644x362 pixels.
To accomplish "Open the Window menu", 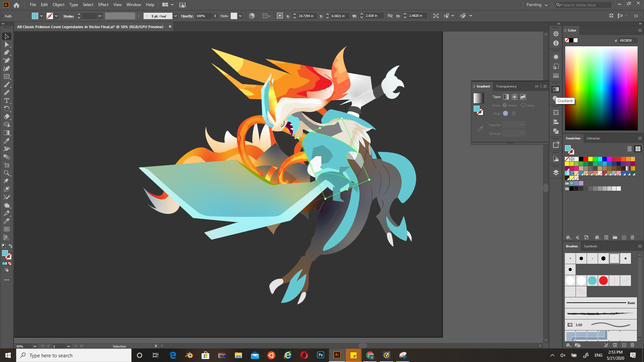I will coord(134,5).
